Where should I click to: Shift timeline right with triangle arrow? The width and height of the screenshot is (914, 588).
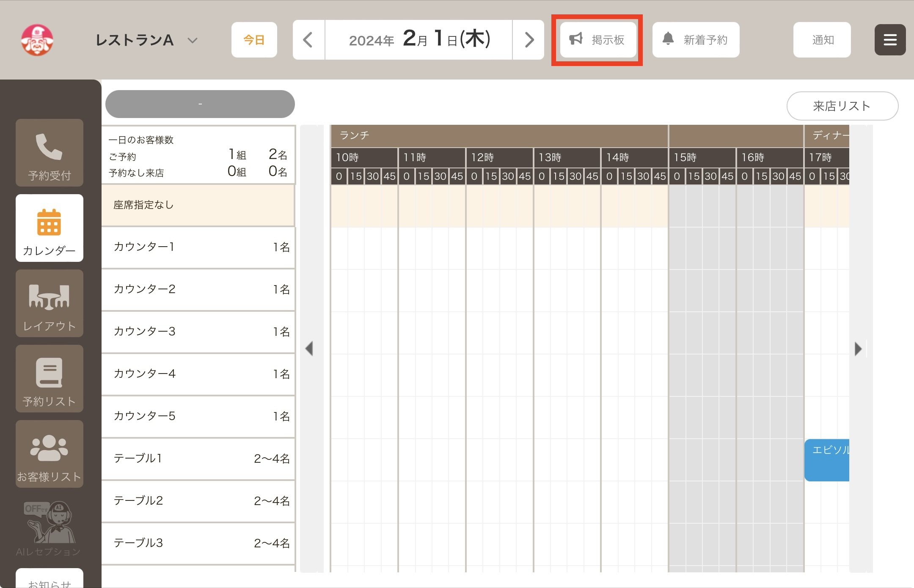pos(858,349)
